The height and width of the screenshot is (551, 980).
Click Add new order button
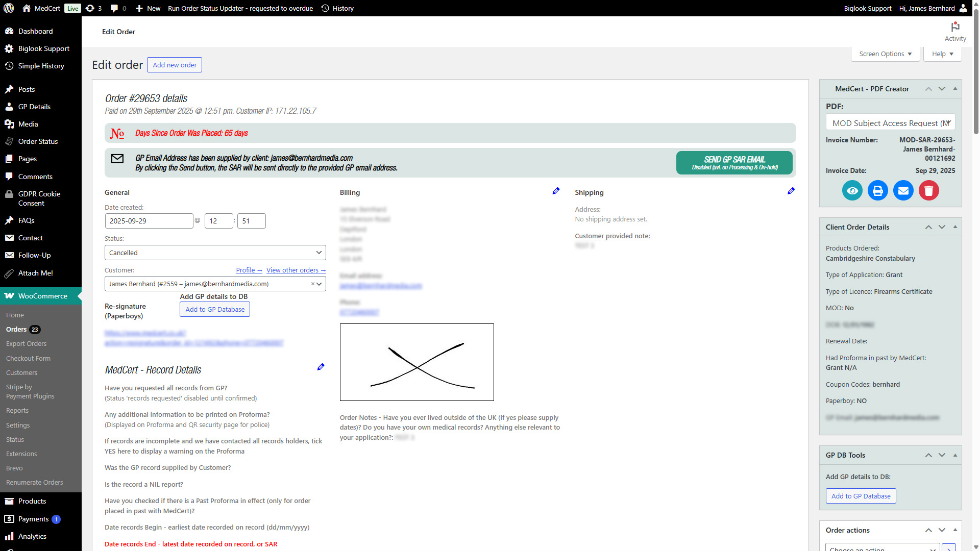click(175, 65)
